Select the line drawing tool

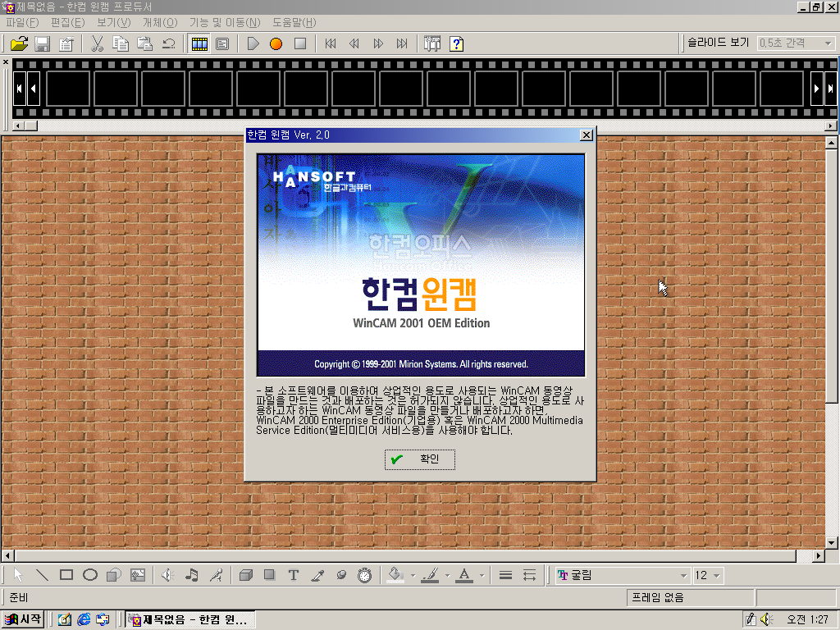point(43,575)
